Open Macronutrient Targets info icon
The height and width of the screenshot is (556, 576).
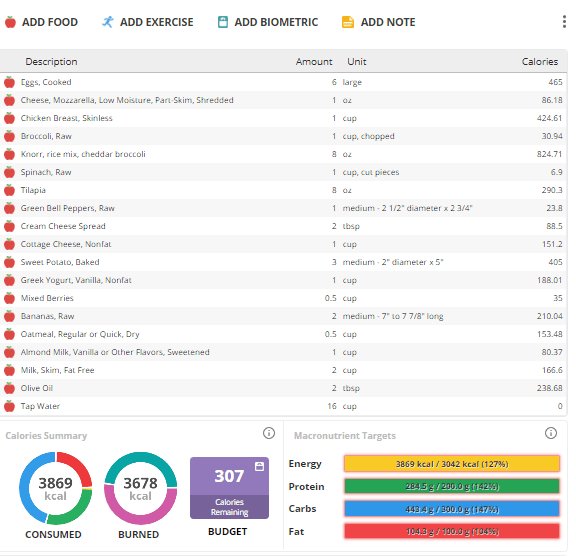(x=551, y=433)
